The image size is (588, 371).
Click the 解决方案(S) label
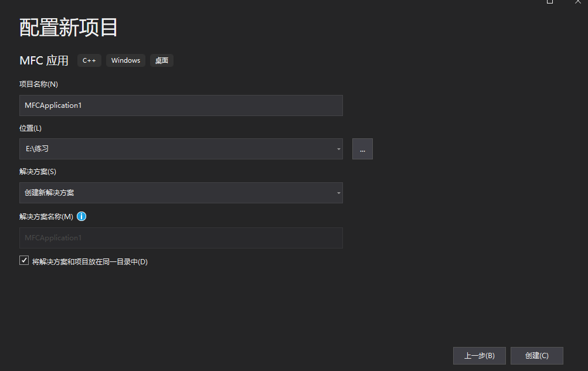click(38, 172)
